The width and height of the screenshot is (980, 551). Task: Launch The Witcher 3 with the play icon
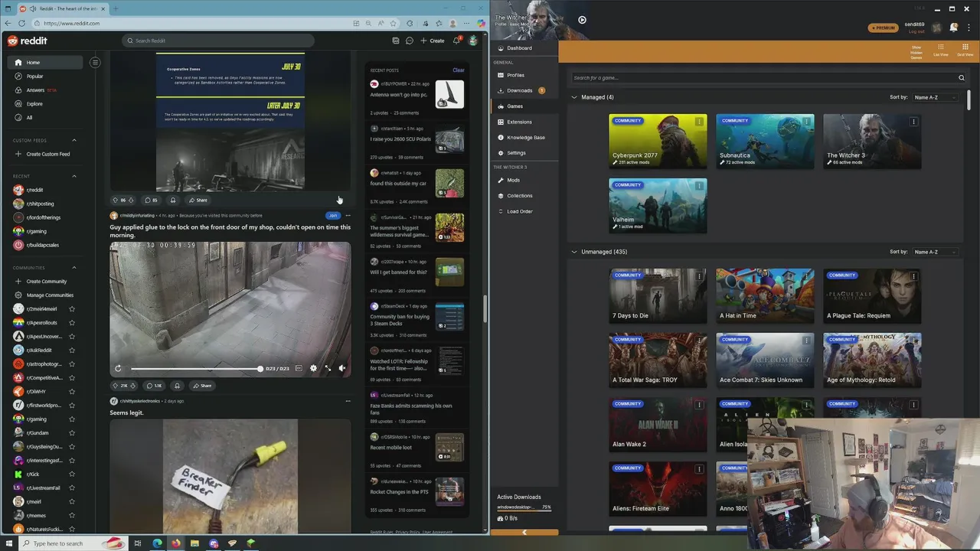(582, 20)
